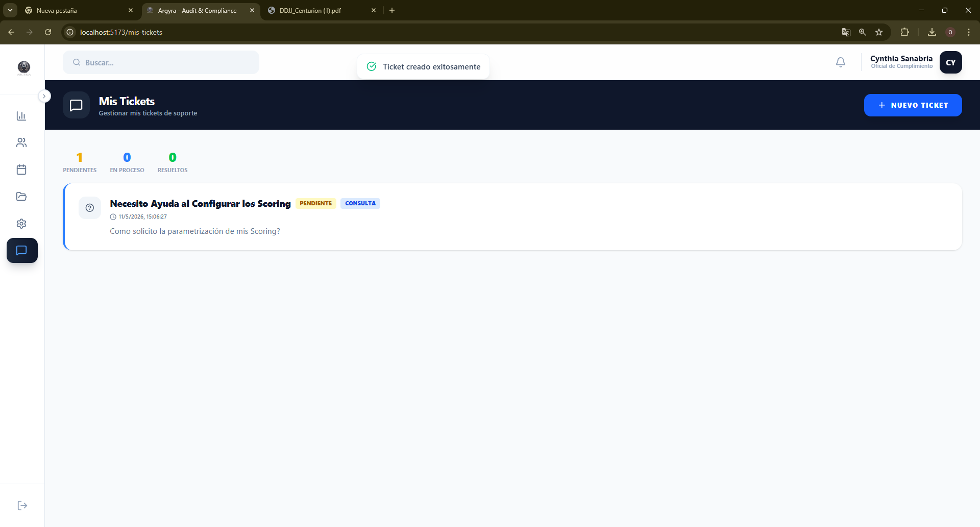Filter by En Proceso counter
This screenshot has height=527, width=980.
(127, 162)
